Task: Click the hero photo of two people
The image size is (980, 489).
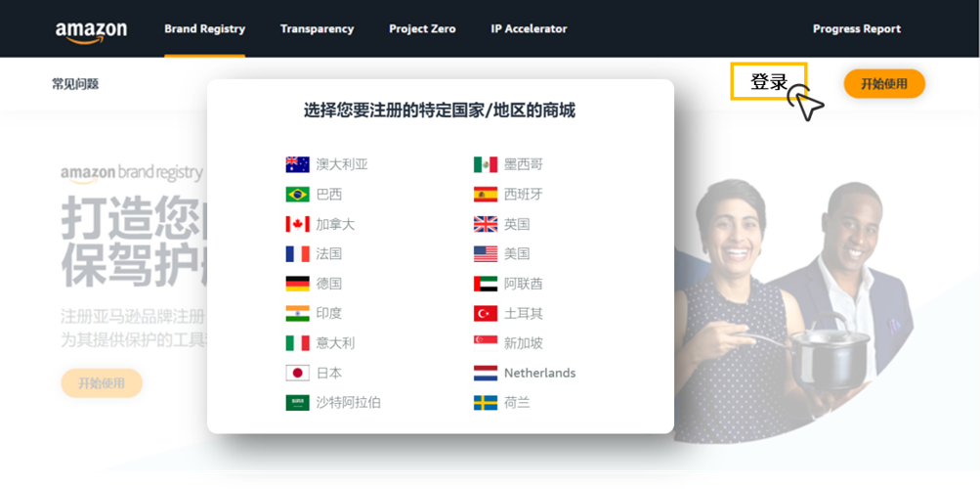Action: [x=793, y=309]
